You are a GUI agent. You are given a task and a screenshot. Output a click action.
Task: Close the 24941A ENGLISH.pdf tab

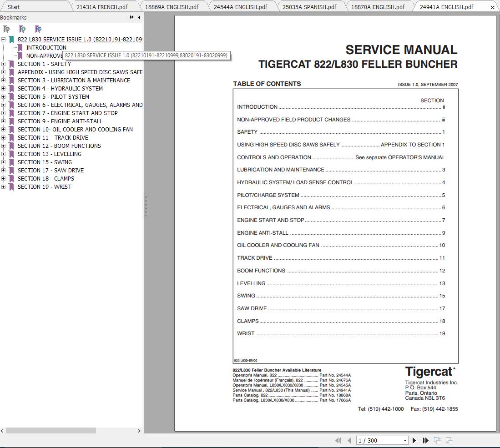click(x=493, y=7)
